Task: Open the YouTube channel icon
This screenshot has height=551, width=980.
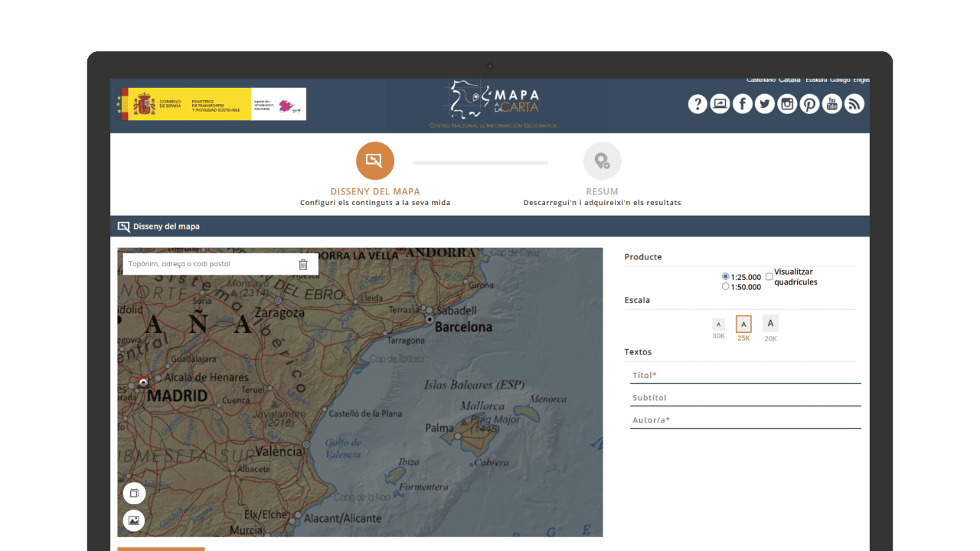Action: pos(832,104)
